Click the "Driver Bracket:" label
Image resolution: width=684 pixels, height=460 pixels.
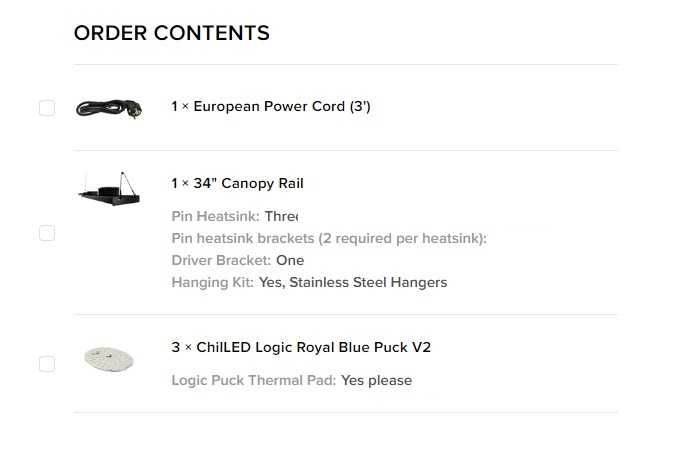pyautogui.click(x=221, y=260)
